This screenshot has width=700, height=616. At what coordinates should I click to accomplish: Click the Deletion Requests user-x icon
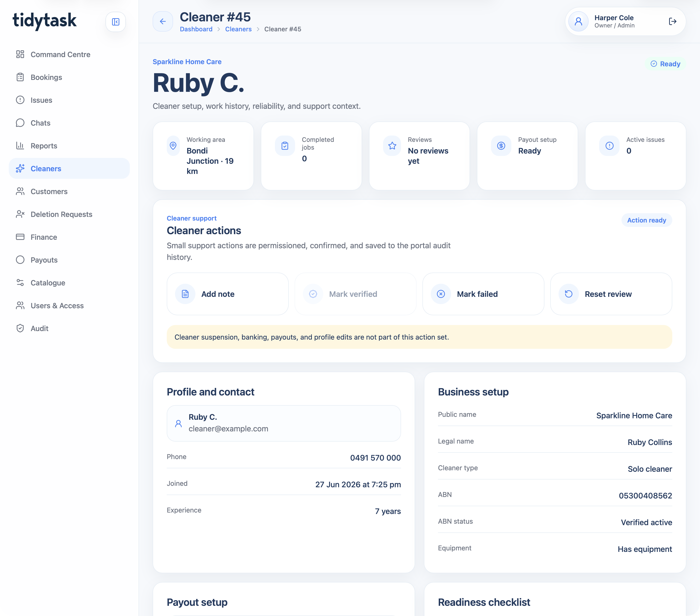tap(20, 214)
